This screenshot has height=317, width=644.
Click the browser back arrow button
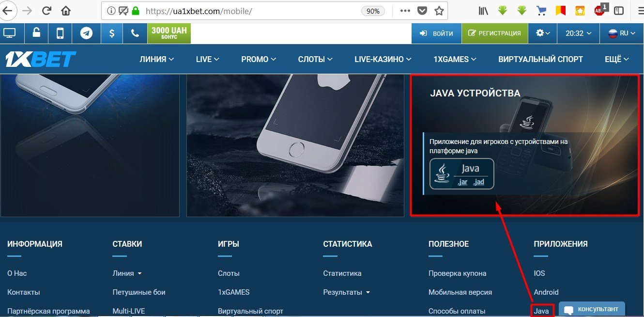tap(7, 10)
